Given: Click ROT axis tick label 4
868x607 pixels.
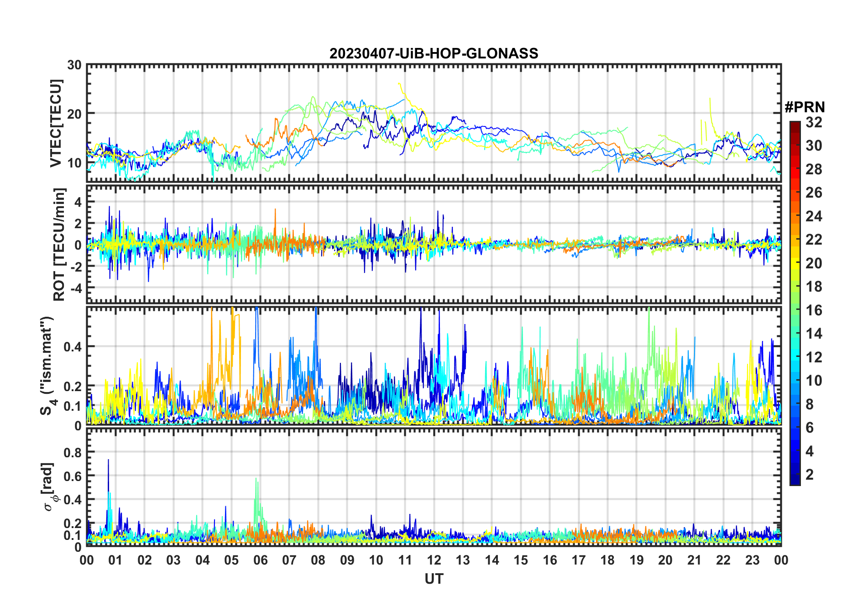Looking at the screenshot, I should 78,201.
